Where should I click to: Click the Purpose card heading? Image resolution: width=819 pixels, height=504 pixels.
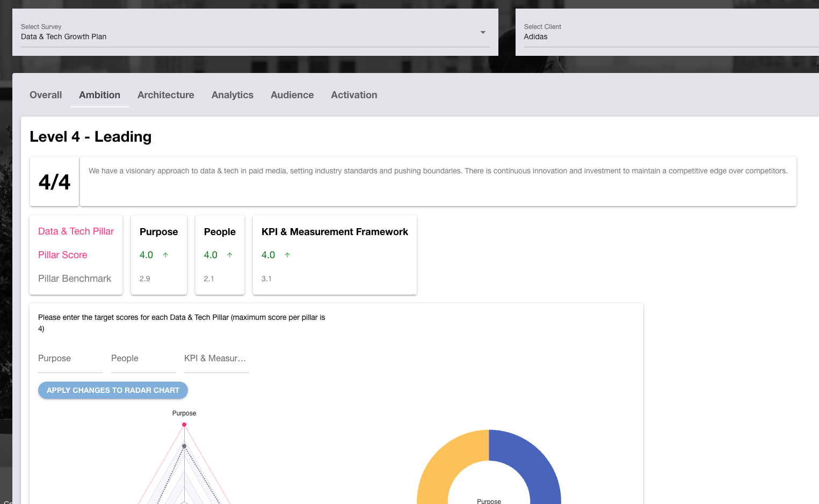[x=158, y=232]
